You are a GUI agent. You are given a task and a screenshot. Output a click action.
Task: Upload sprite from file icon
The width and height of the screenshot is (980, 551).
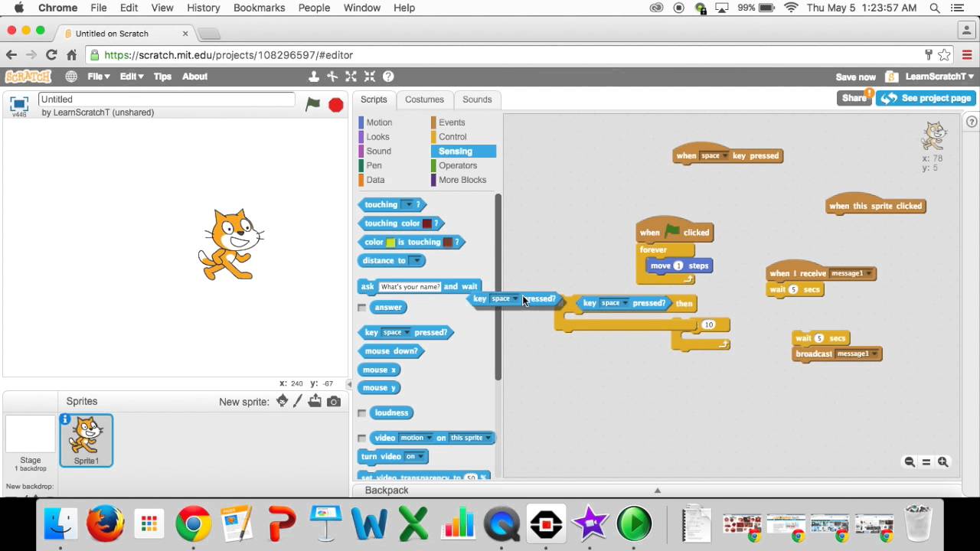coord(315,401)
